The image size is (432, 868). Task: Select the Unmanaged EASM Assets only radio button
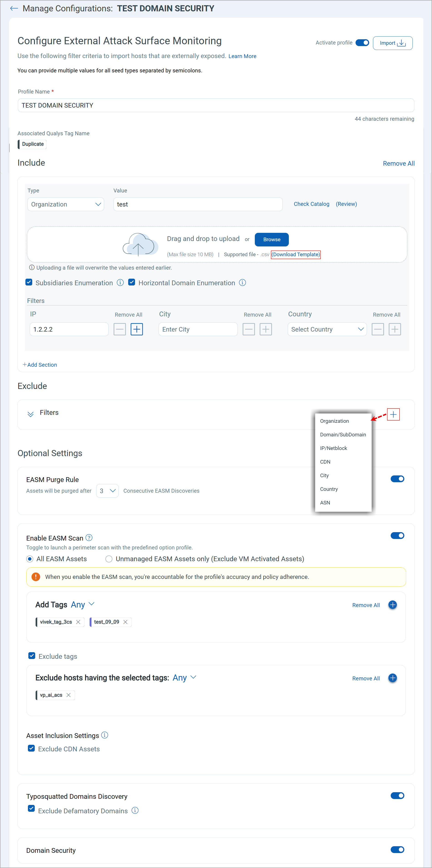[x=109, y=559]
